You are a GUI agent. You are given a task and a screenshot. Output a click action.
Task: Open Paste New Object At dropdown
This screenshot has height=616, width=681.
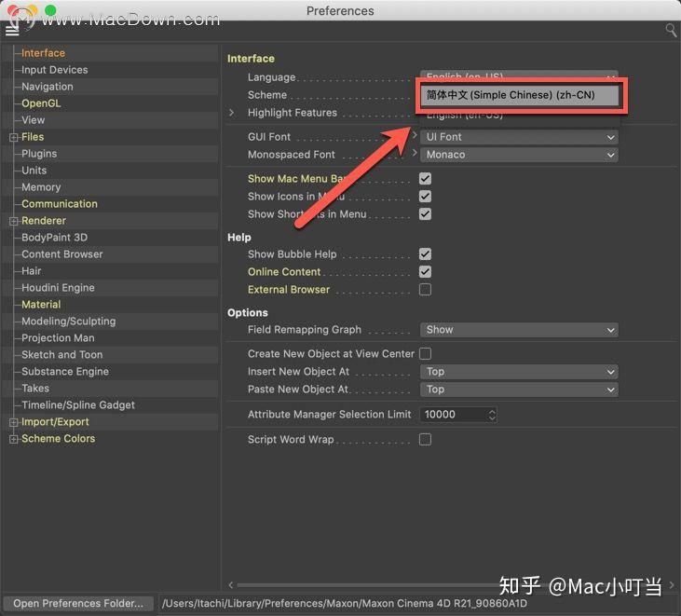[x=519, y=390]
